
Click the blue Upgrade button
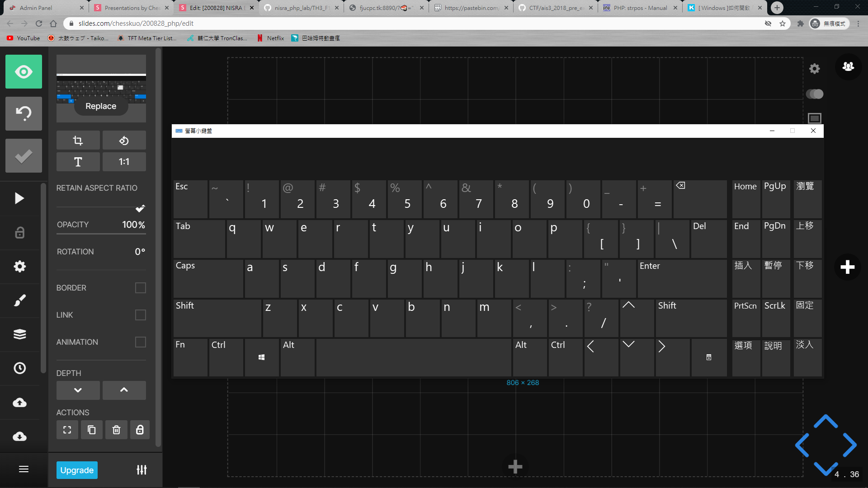(x=77, y=470)
